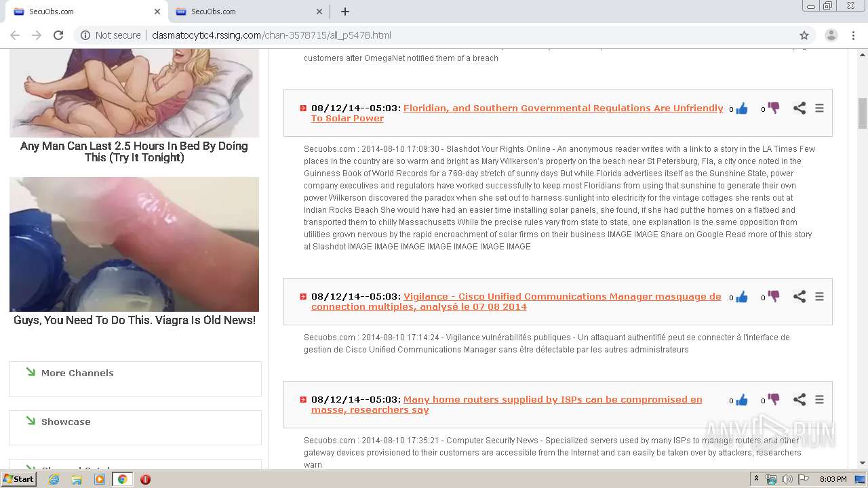
Task: Like the Floridian solar power article
Action: pyautogui.click(x=742, y=108)
